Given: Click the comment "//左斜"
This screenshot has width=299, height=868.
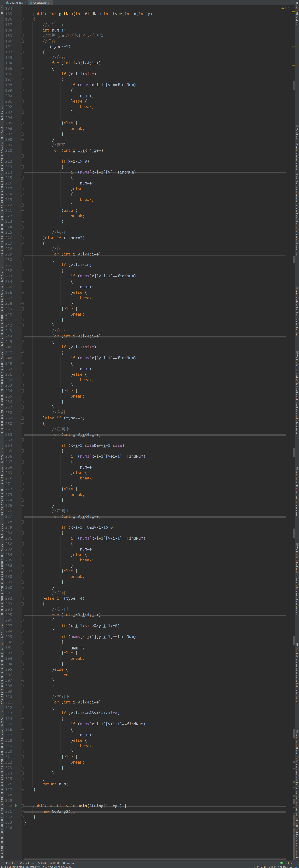Looking at the screenshot, I should 59,412.
